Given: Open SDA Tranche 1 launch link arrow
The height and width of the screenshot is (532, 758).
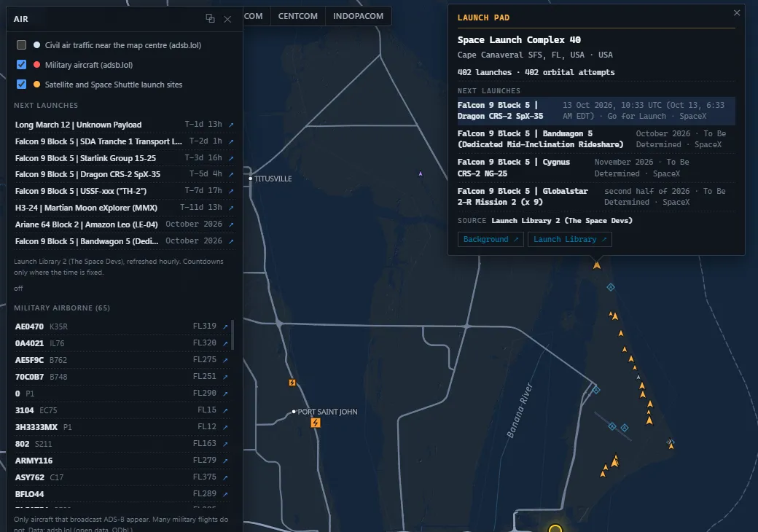Looking at the screenshot, I should [x=231, y=141].
